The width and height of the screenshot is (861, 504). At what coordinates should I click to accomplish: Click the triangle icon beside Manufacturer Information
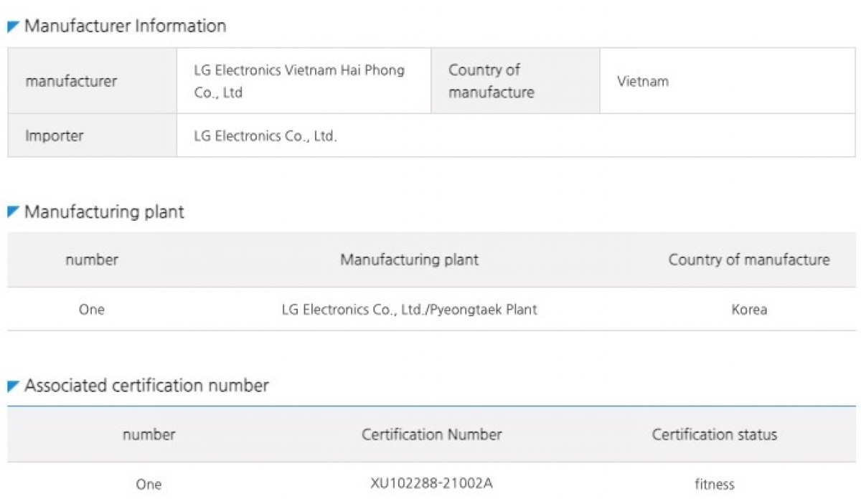pos(13,27)
